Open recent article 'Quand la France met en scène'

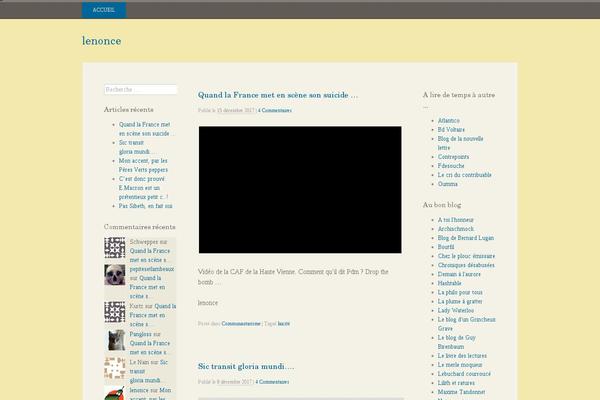tap(146, 129)
